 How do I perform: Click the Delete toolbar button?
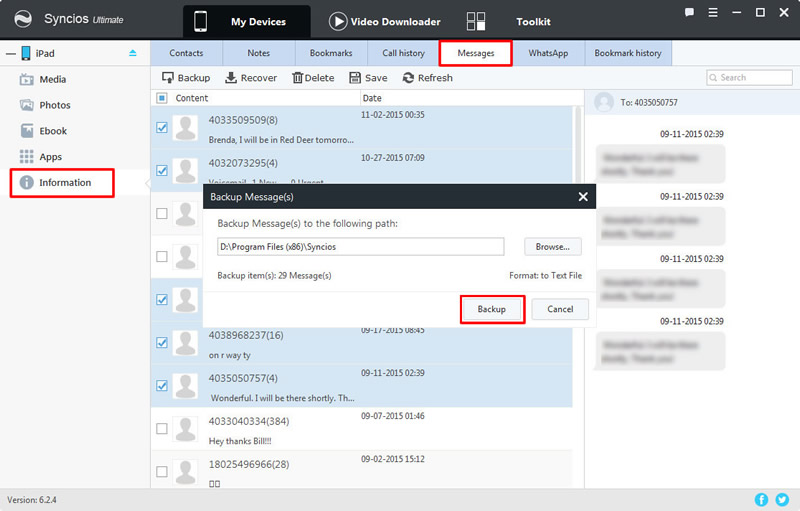(x=313, y=78)
